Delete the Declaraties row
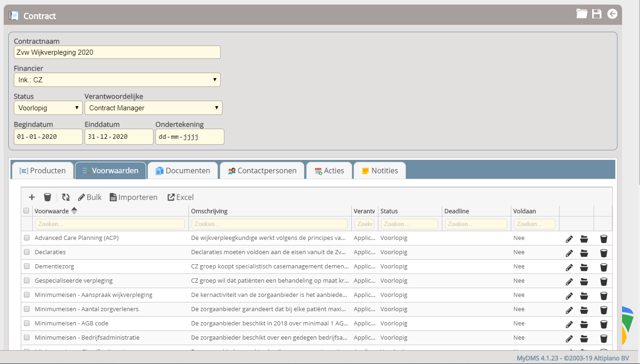Screen dimensions: 640x364 [x=604, y=253]
